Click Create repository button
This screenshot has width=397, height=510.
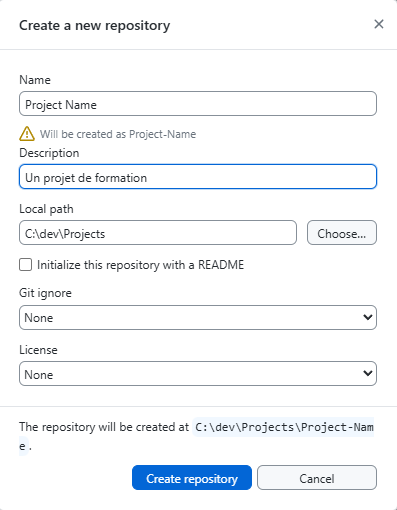coord(192,478)
